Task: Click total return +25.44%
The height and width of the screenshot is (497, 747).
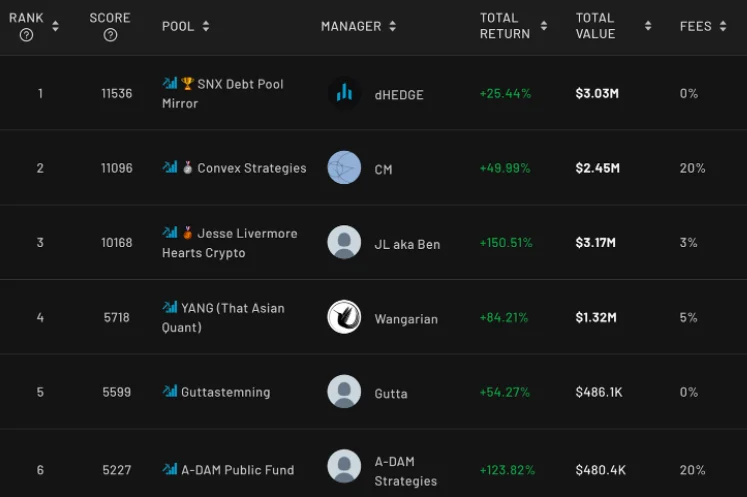Action: point(505,93)
